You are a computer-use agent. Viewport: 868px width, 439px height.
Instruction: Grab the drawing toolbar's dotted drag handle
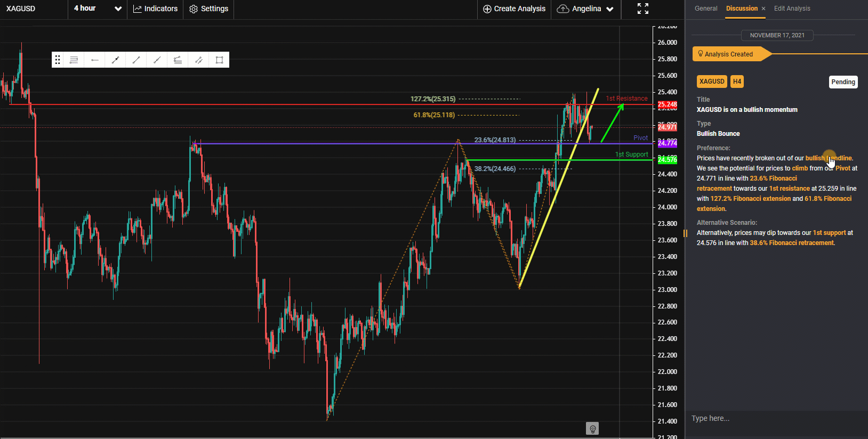point(58,60)
